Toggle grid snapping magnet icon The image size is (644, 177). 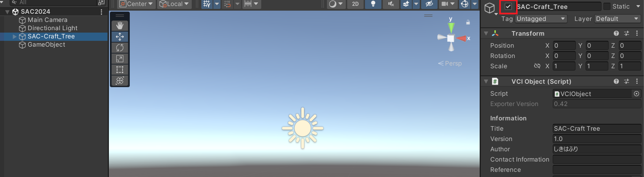227,4
